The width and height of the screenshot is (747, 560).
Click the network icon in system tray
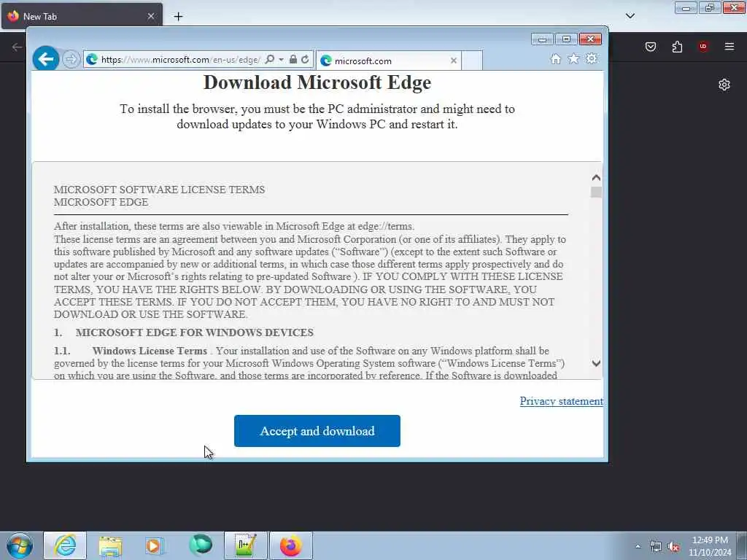(x=656, y=547)
